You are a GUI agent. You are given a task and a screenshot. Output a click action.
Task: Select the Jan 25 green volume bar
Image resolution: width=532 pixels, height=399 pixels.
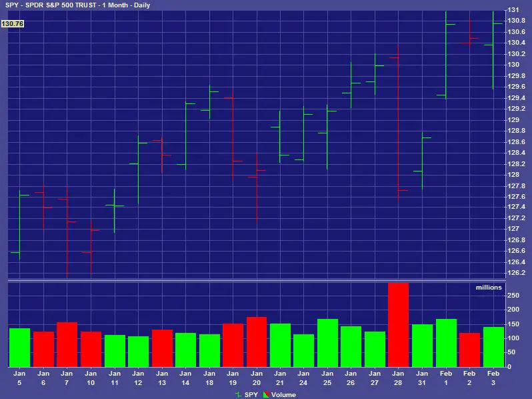tap(328, 343)
